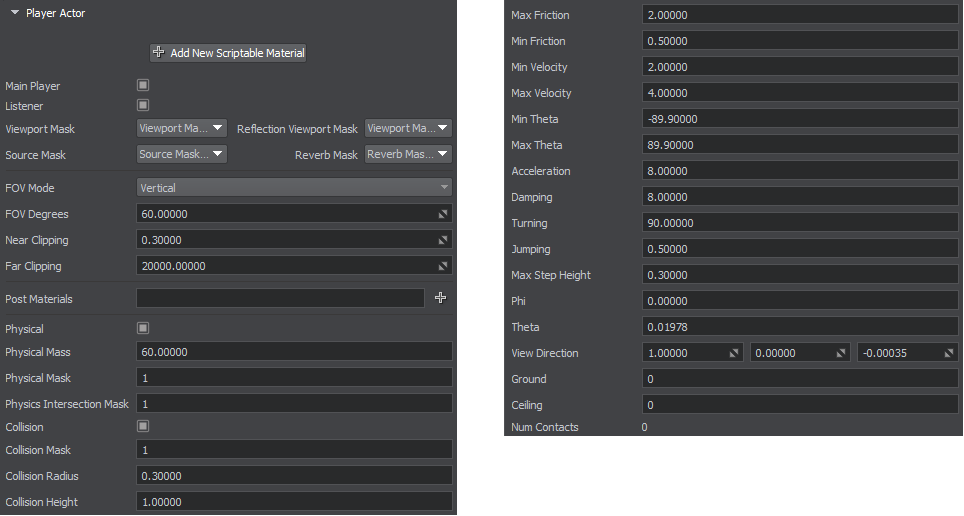Click drag icon on View Direction Y value
The image size is (964, 516).
click(841, 353)
